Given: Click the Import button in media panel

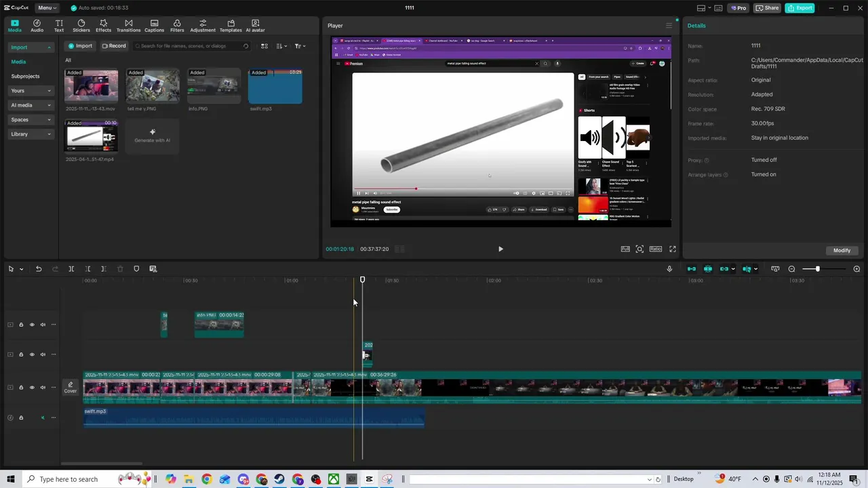Looking at the screenshot, I should [x=80, y=46].
